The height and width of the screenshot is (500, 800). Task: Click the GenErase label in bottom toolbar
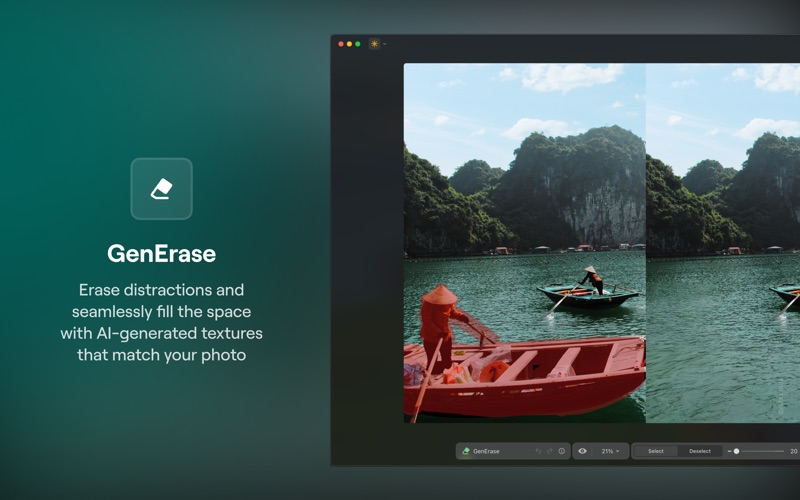pos(486,451)
